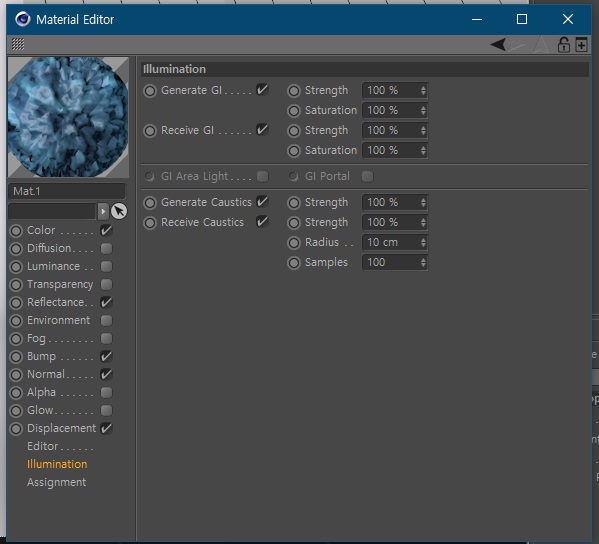Disable the Receive Caustics checkbox
This screenshot has width=599, height=544.
[x=262, y=222]
